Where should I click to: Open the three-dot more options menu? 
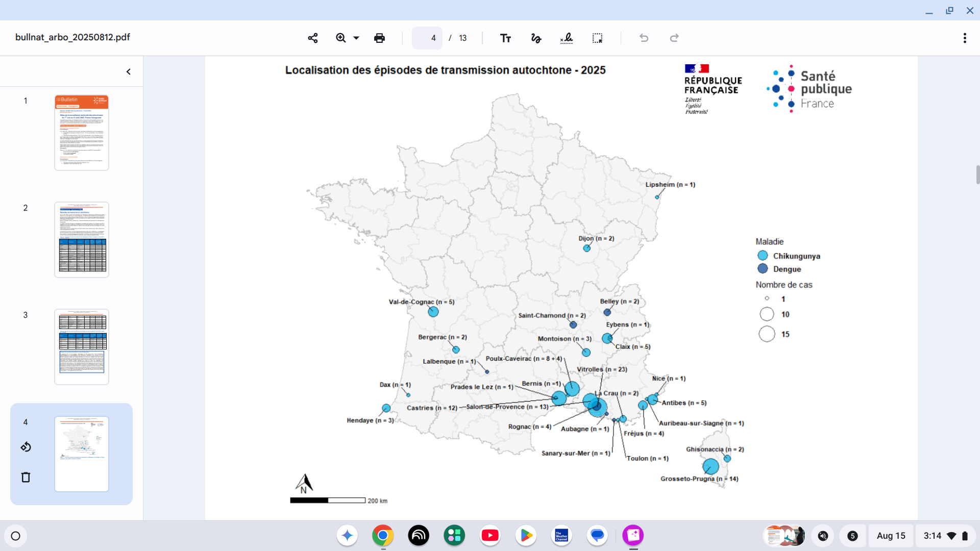coord(964,38)
